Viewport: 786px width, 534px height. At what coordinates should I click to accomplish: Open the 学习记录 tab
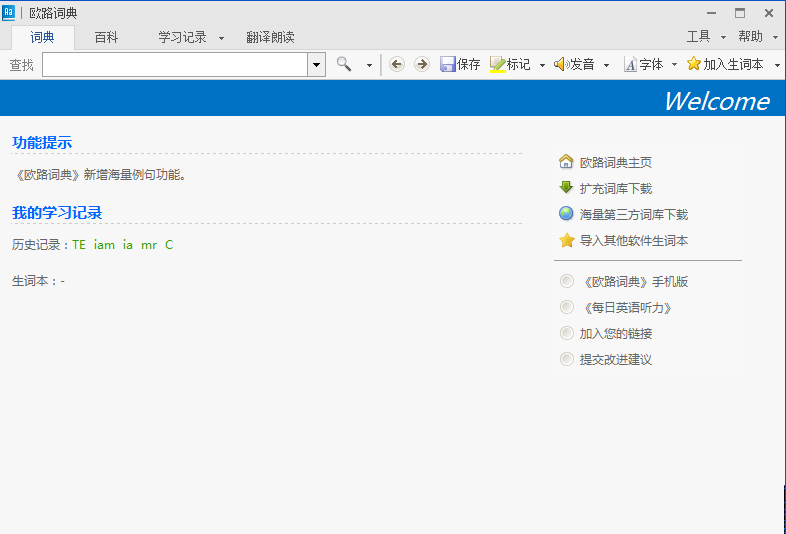point(182,37)
